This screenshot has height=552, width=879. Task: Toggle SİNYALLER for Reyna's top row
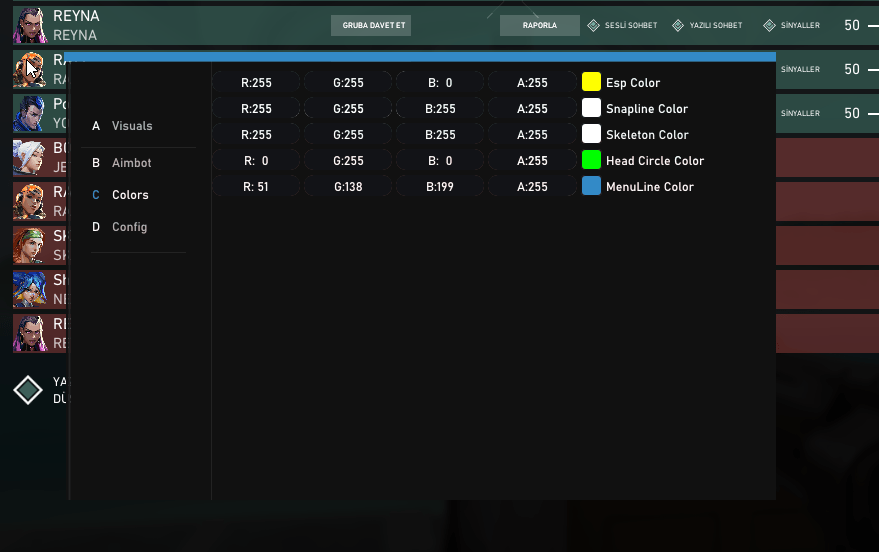pyautogui.click(x=792, y=25)
